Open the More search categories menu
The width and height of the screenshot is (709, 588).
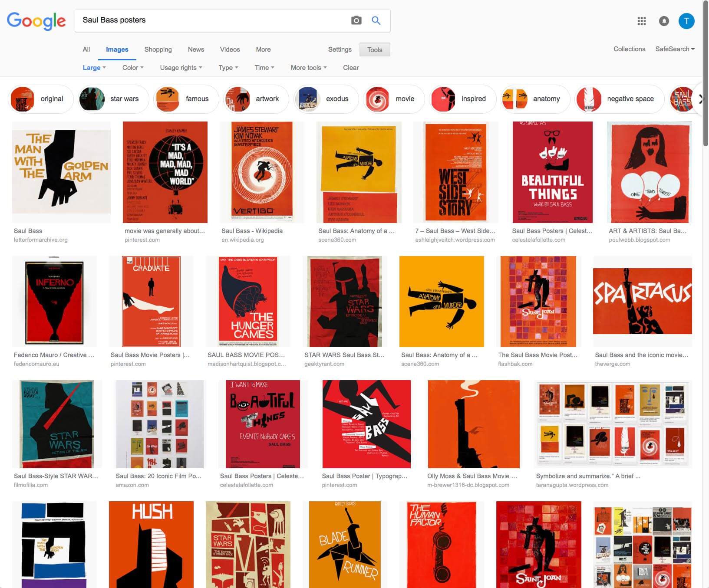point(263,49)
